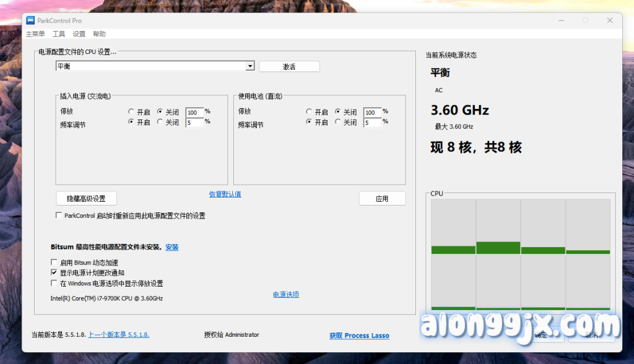Click the 隐藏高级设置 button
Image resolution: width=634 pixels, height=364 pixels.
(x=86, y=199)
